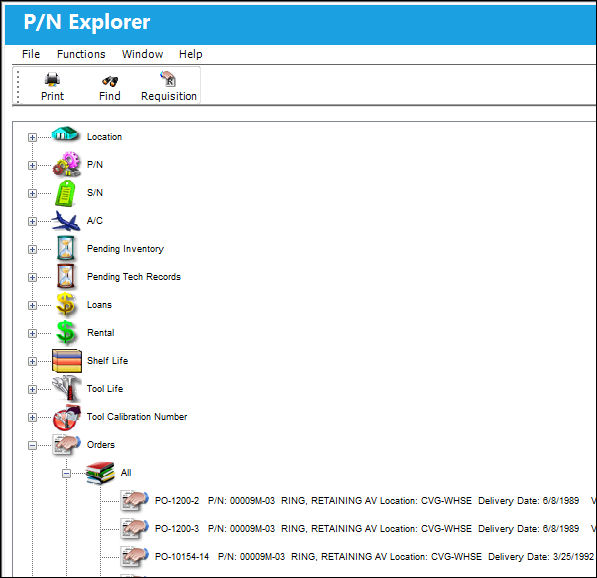Image resolution: width=597 pixels, height=578 pixels.
Task: Select the PO-10154-14 order row text
Action: pos(374,557)
